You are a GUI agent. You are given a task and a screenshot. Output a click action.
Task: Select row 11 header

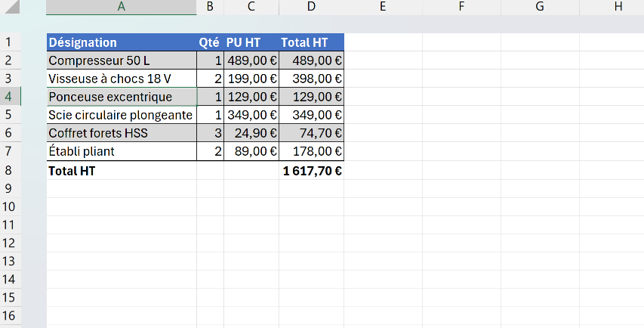pos(11,224)
